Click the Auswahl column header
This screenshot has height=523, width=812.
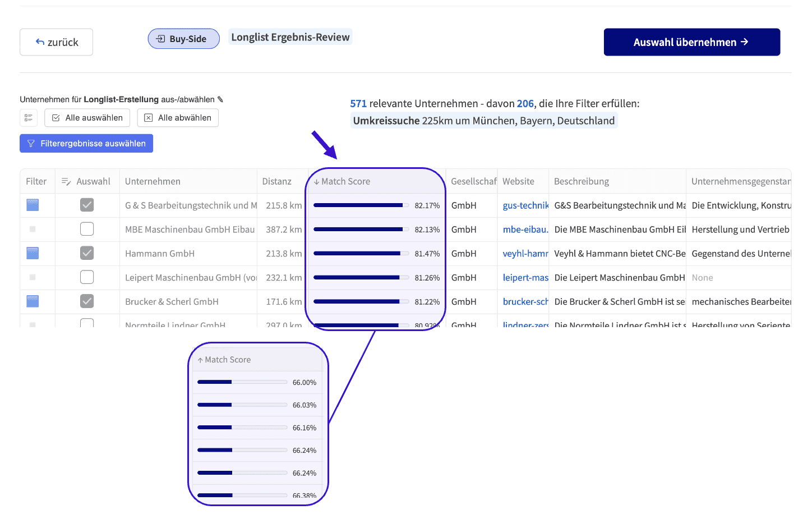click(x=86, y=181)
